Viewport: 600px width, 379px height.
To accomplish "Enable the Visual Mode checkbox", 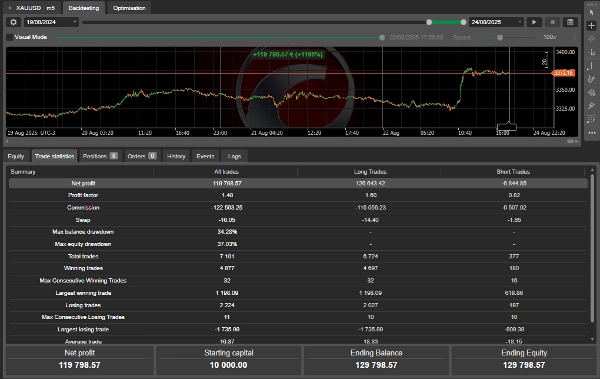I will point(10,37).
